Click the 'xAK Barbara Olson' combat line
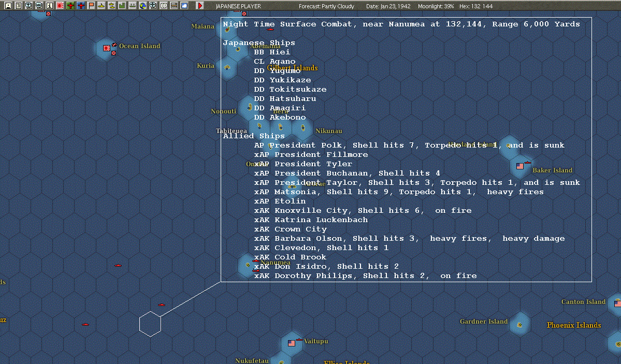Screen dimensions: 621x364 (x=410, y=239)
